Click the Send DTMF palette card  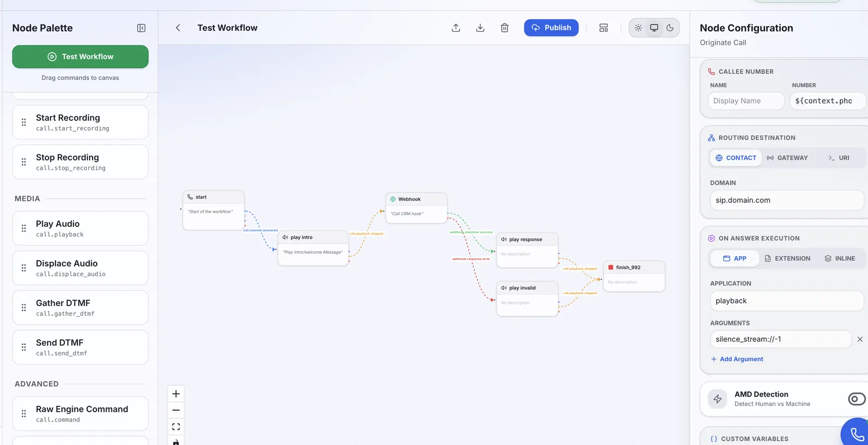(x=80, y=347)
